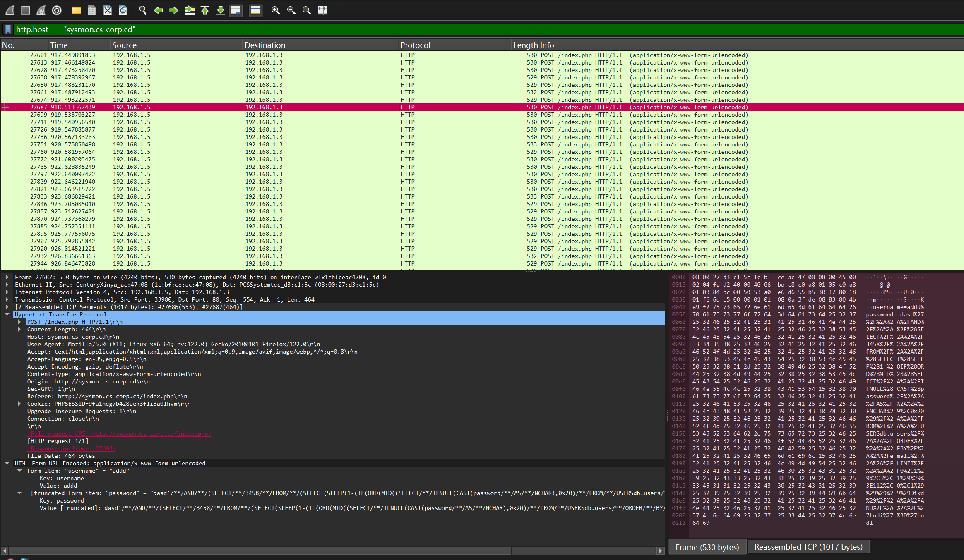Viewport: 964px width, 560px height.
Task: Sort packets by No. column
Action: [x=24, y=45]
